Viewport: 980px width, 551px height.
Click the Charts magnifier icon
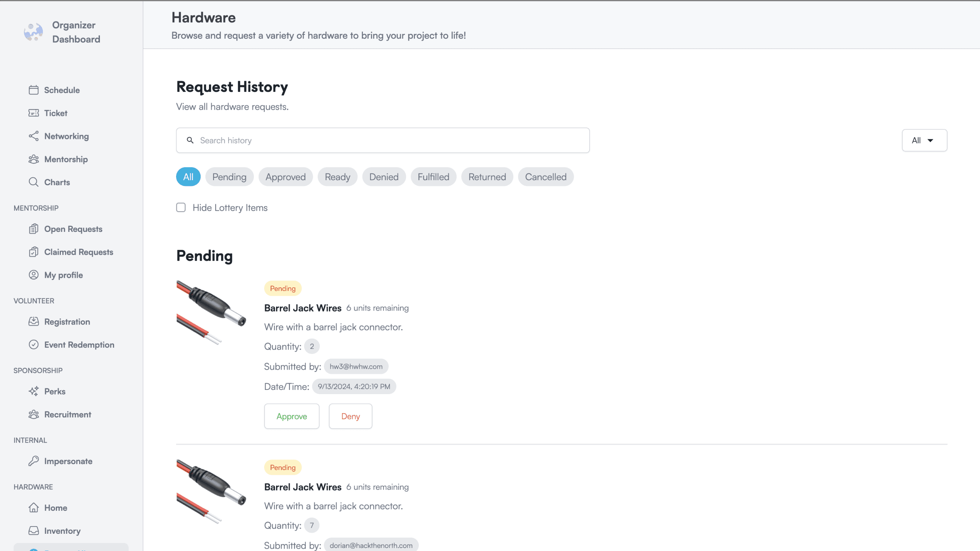[x=34, y=182]
